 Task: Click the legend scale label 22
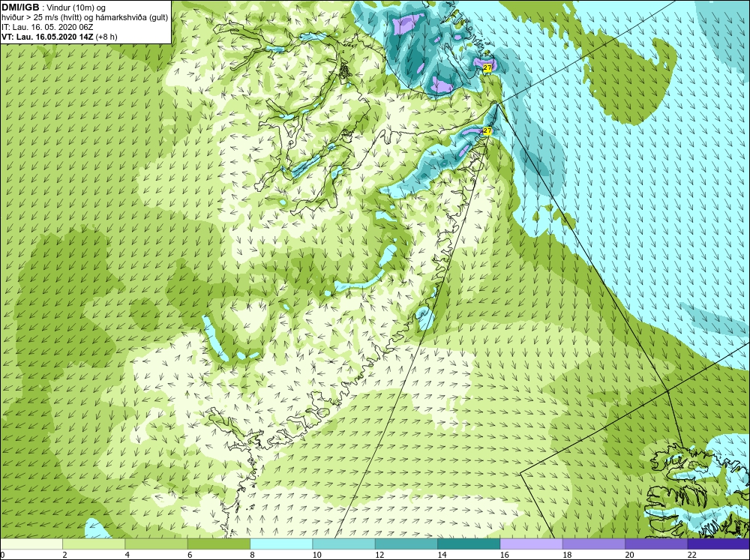692,555
